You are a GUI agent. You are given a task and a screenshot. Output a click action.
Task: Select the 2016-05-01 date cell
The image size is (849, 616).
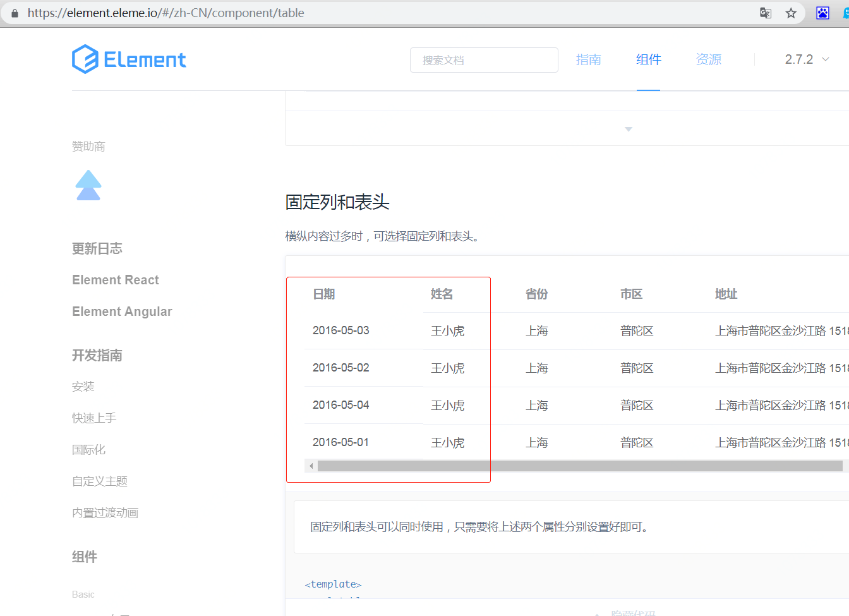click(x=341, y=442)
